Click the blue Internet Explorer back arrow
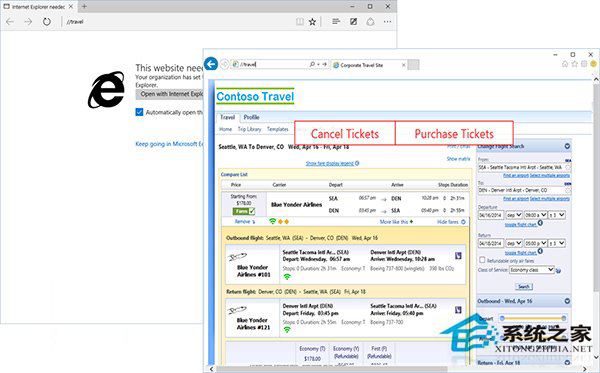Screen dimensions: 600x373 point(211,64)
